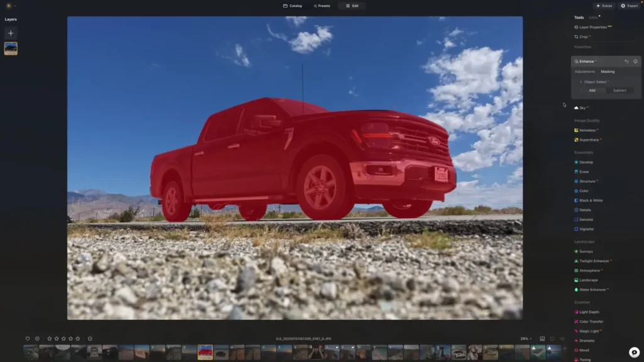This screenshot has height=362, width=644.
Task: Open the Structure tool
Action: coord(587,181)
